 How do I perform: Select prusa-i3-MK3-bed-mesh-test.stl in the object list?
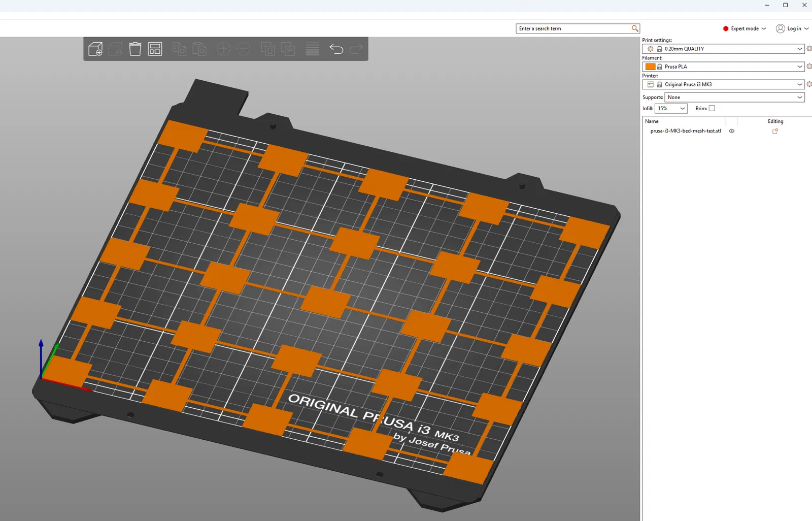(685, 131)
